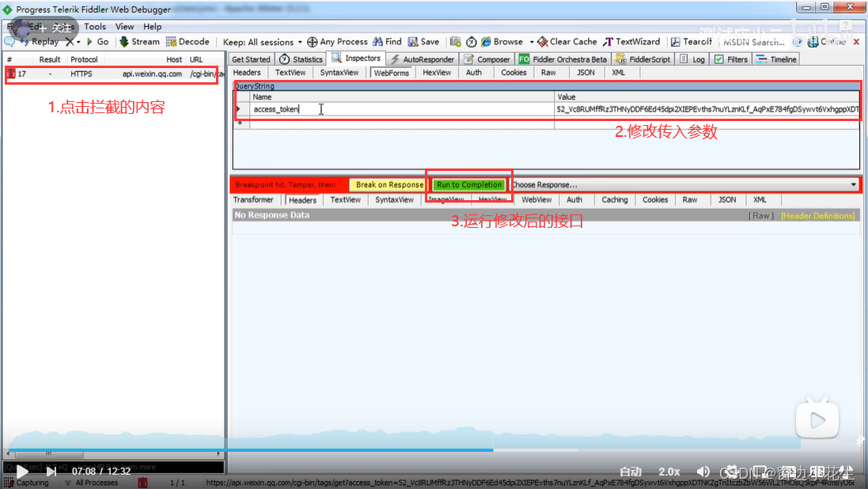Viewport: 868px width, 489px height.
Task: Select request SyntaxView inspector tab
Action: [339, 73]
